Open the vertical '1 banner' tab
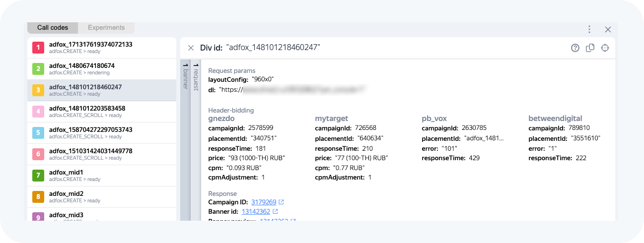644x243 pixels. (x=185, y=140)
